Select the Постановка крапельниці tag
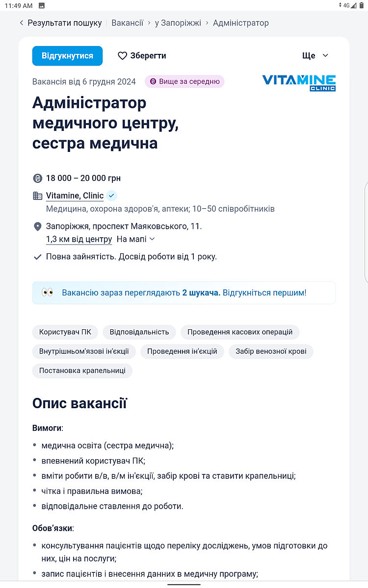368x588 pixels. [82, 370]
